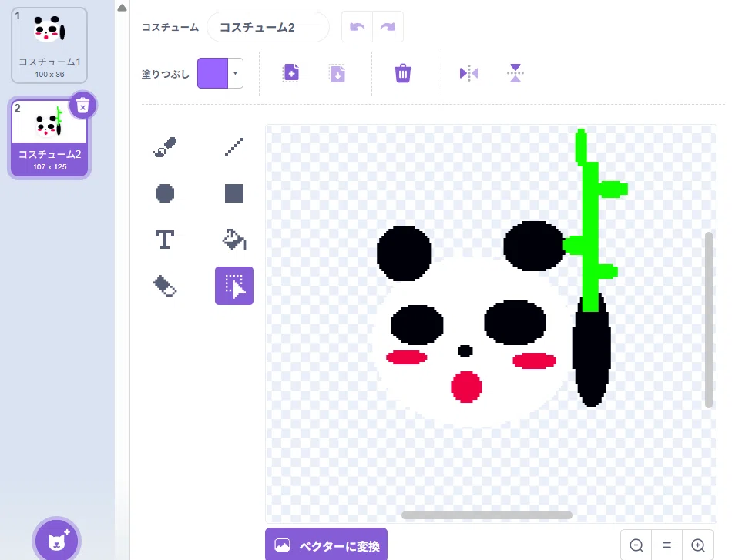Click ベクターに変換 button
This screenshot has height=560, width=732.
pyautogui.click(x=327, y=544)
